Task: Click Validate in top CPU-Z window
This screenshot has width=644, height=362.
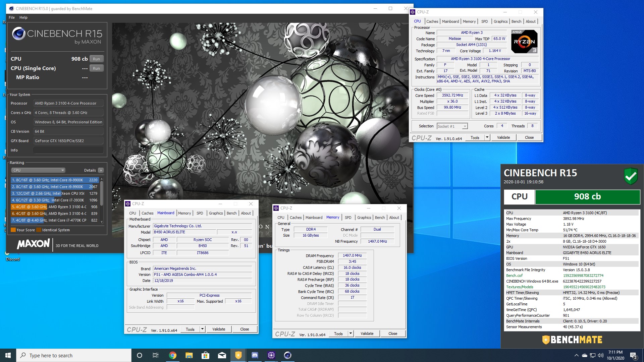Action: (503, 137)
